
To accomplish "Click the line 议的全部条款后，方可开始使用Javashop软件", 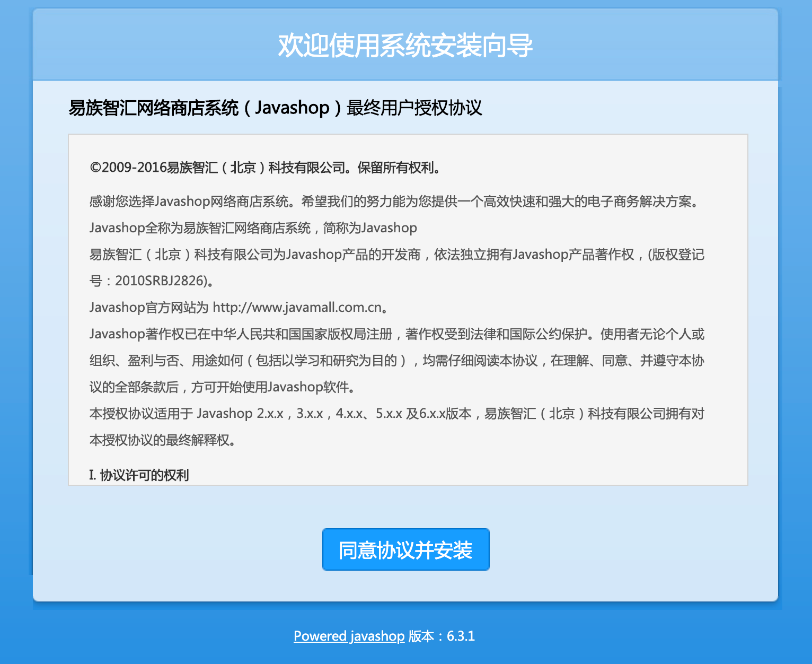I will (x=223, y=387).
